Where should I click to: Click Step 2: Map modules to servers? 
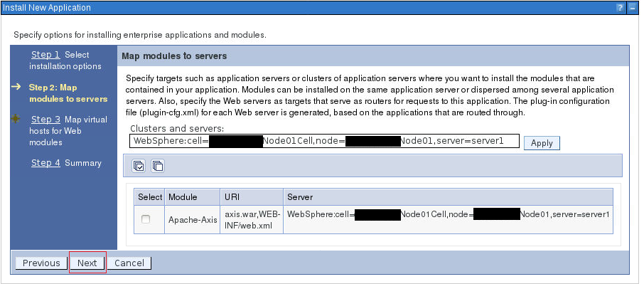pyautogui.click(x=68, y=93)
